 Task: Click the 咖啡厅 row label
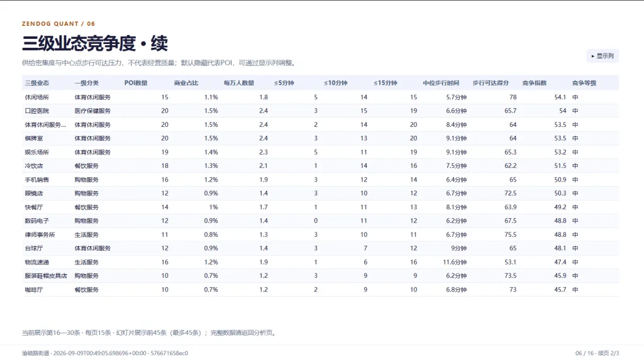point(34,290)
